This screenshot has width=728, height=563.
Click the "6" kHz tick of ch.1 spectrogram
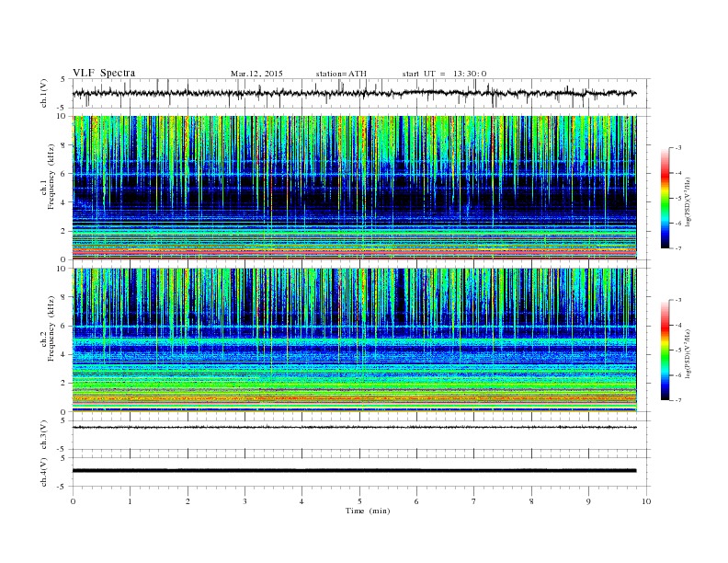63,174
